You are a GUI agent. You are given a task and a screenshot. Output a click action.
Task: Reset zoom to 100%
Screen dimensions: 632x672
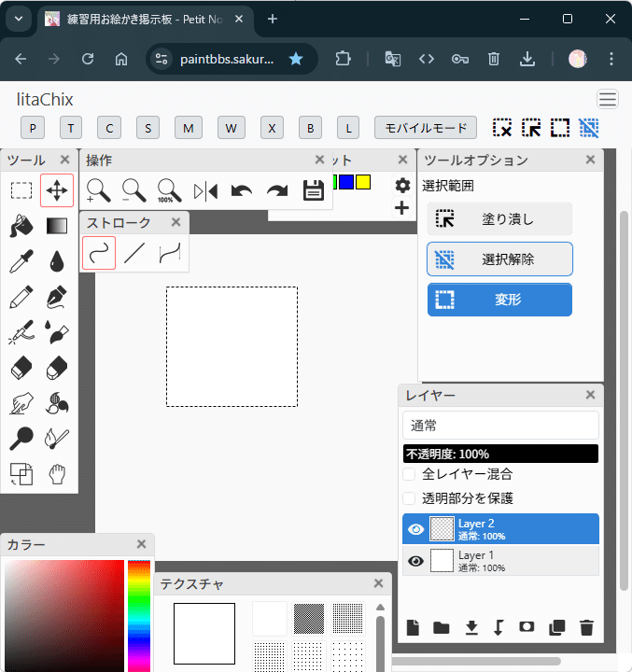pos(170,191)
